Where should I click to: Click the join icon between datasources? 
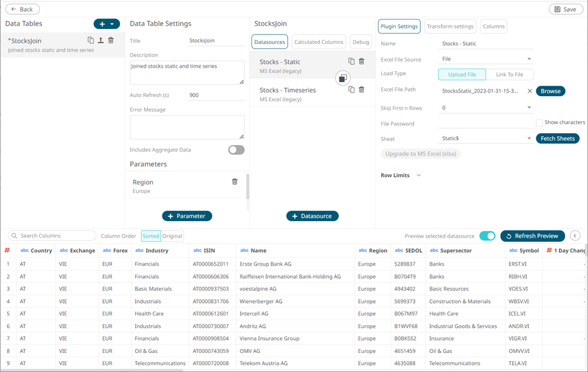point(343,78)
